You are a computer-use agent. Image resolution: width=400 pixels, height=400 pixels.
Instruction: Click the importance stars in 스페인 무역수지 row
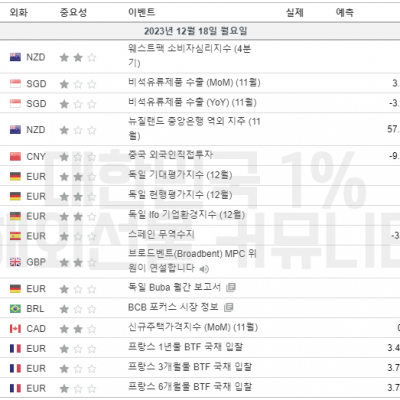(x=78, y=237)
